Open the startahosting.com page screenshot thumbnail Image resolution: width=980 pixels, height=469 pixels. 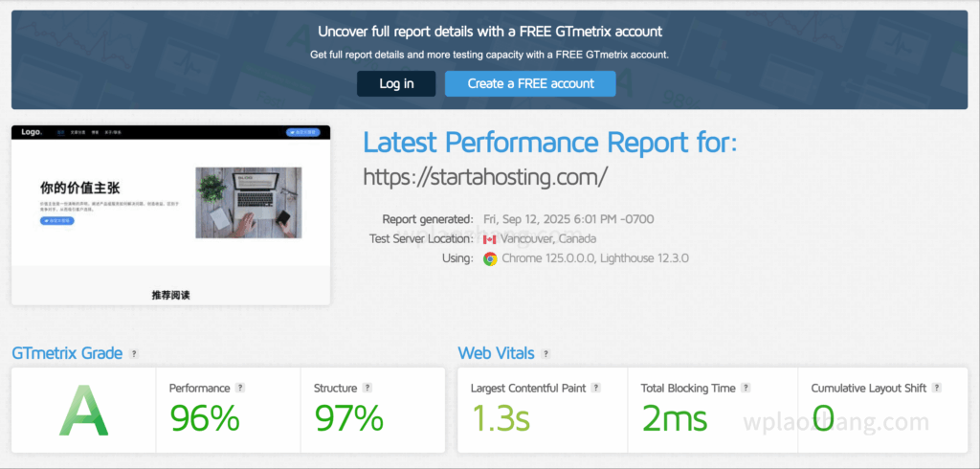tap(170, 215)
